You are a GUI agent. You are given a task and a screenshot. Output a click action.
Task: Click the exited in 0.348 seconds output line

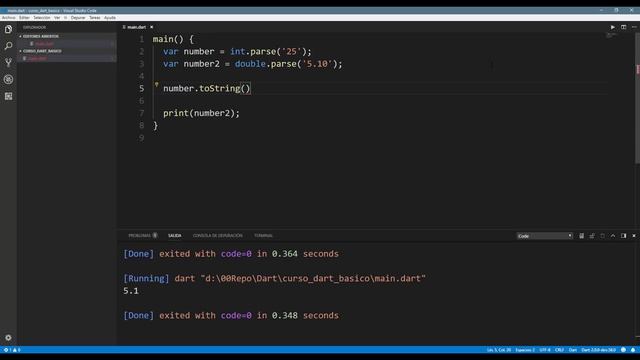pyautogui.click(x=231, y=316)
